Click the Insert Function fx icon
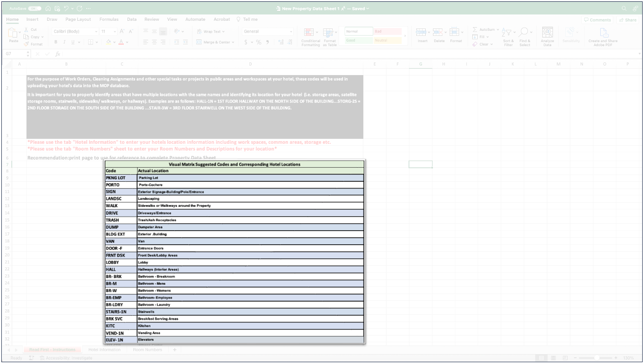644x364 pixels. [x=57, y=54]
